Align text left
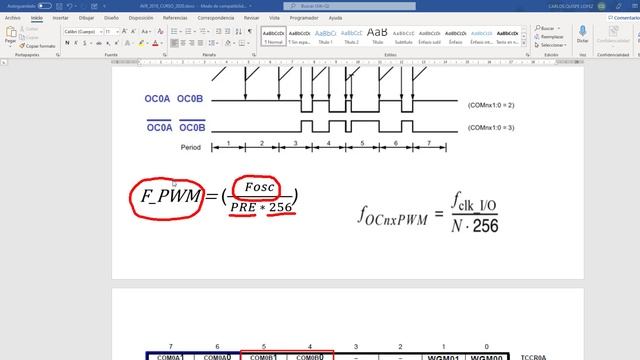 pos(174,43)
